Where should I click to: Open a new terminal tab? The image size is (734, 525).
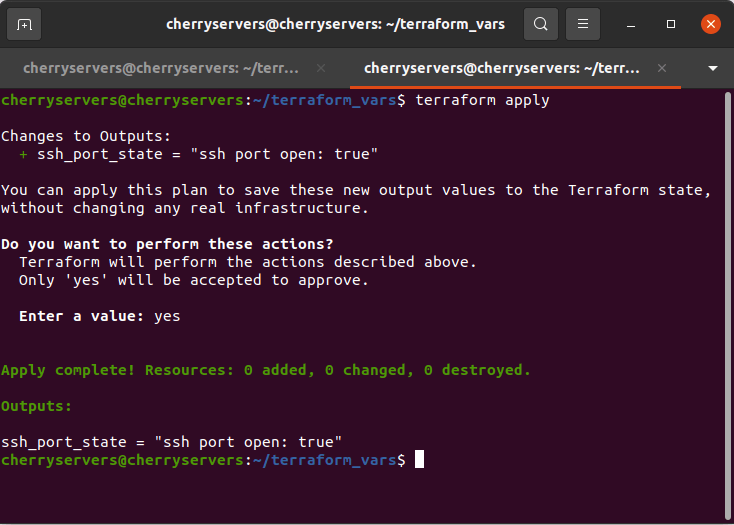(25, 24)
